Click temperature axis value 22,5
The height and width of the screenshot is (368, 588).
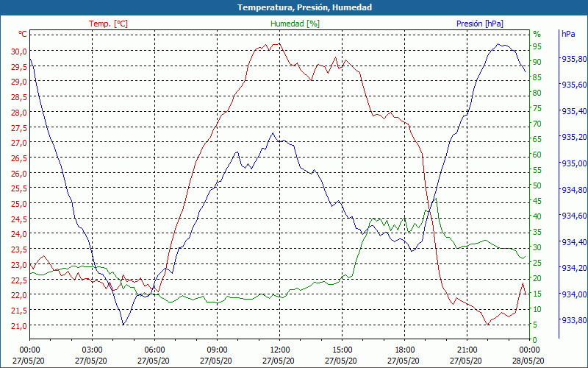[18, 280]
